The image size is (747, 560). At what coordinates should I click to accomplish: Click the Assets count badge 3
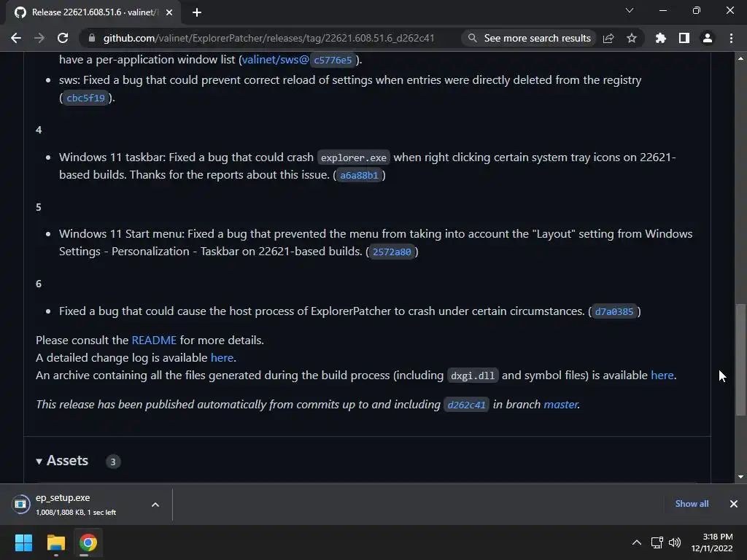point(113,462)
